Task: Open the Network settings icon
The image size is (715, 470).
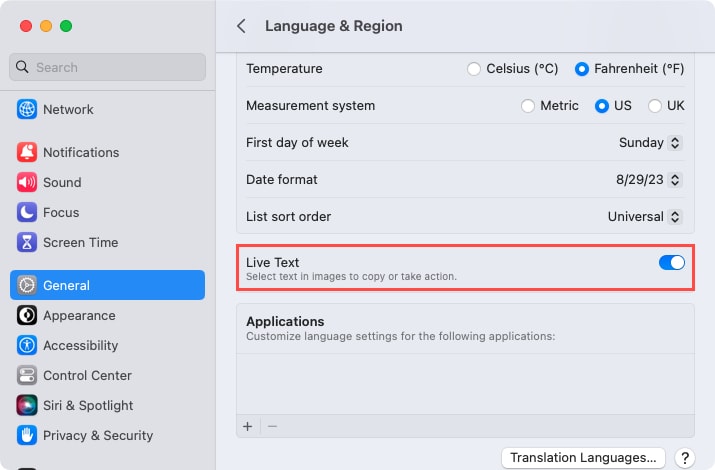Action: point(27,110)
